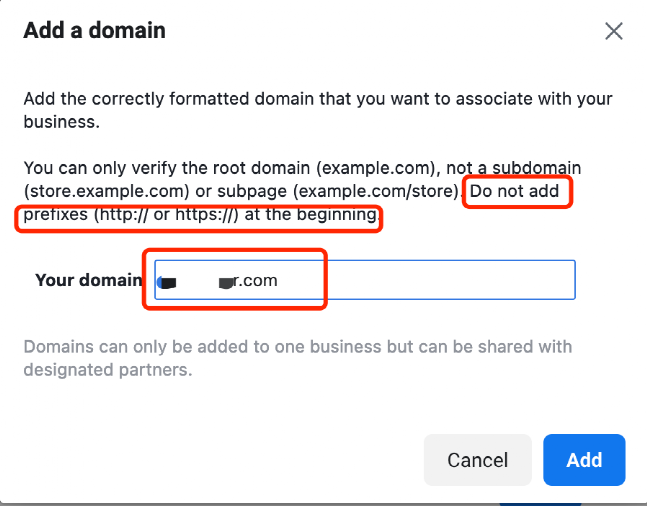The image size is (647, 506).
Task: Click the designated partners text
Action: 108,370
